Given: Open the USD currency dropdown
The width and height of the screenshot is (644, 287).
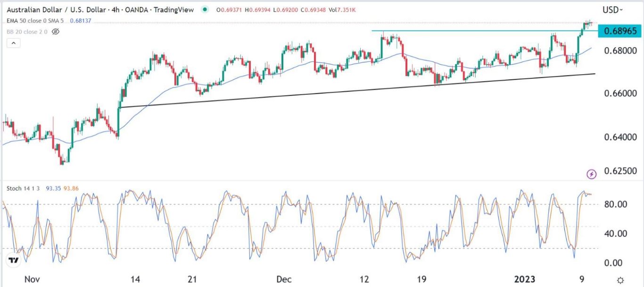Looking at the screenshot, I should (612, 10).
